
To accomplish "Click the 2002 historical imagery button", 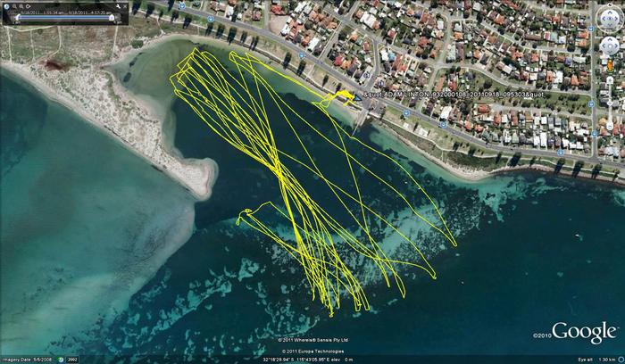I will (72, 360).
